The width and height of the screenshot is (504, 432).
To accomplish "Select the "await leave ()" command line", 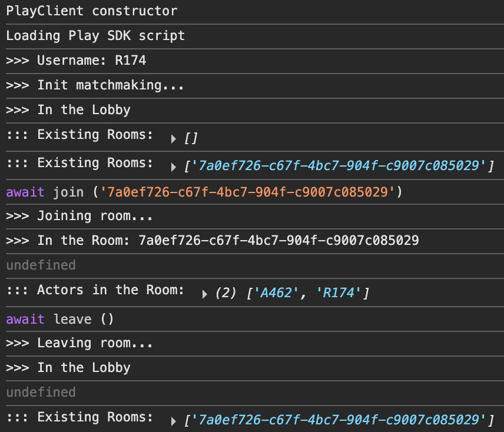I will coord(59,319).
